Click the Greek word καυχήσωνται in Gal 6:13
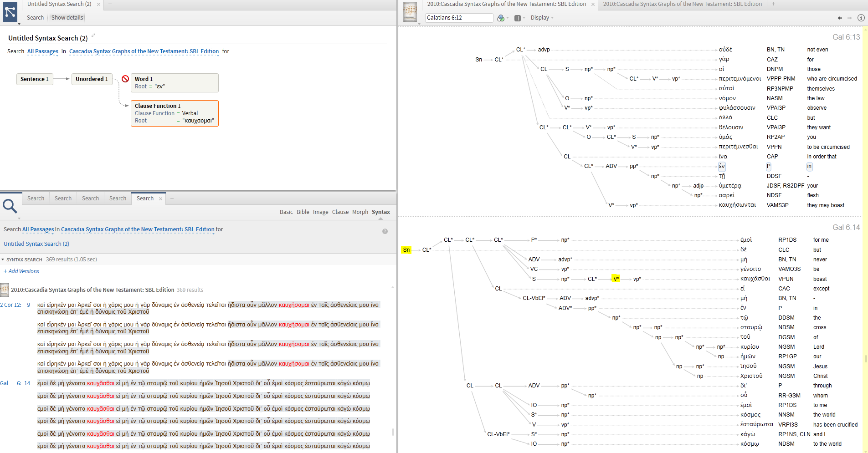 pyautogui.click(x=737, y=205)
